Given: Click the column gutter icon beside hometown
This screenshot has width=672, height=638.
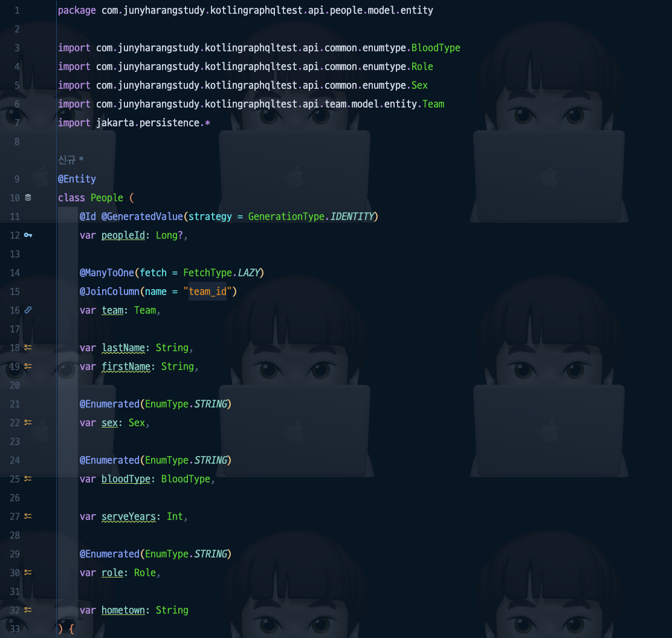Looking at the screenshot, I should tap(28, 610).
